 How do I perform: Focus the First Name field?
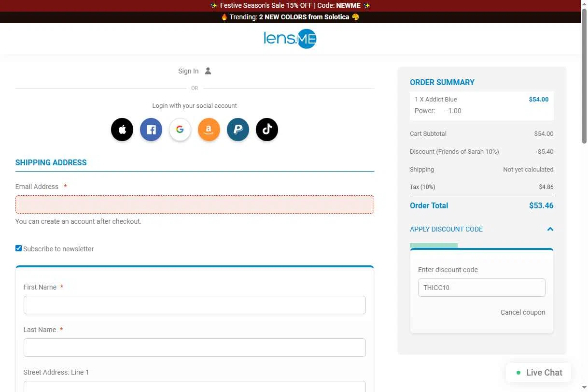click(x=195, y=305)
